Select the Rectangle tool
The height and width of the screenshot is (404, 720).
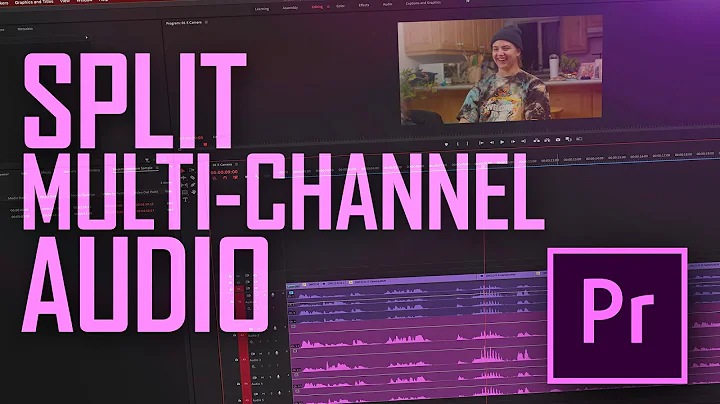point(185,192)
